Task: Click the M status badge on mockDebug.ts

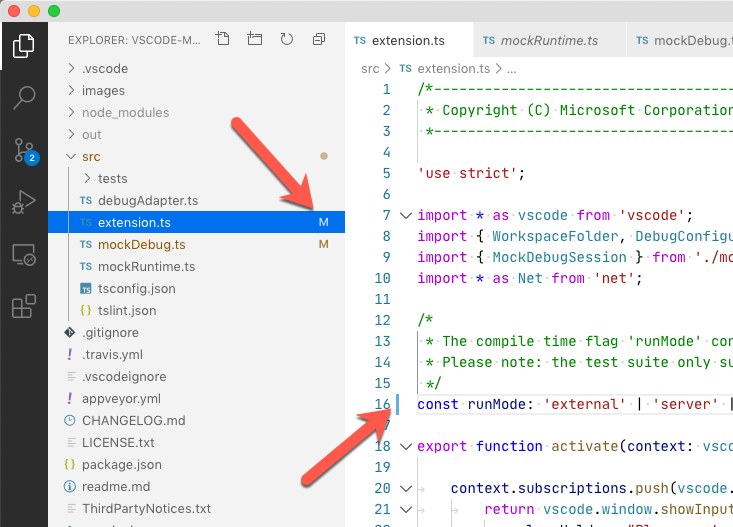Action: (323, 244)
